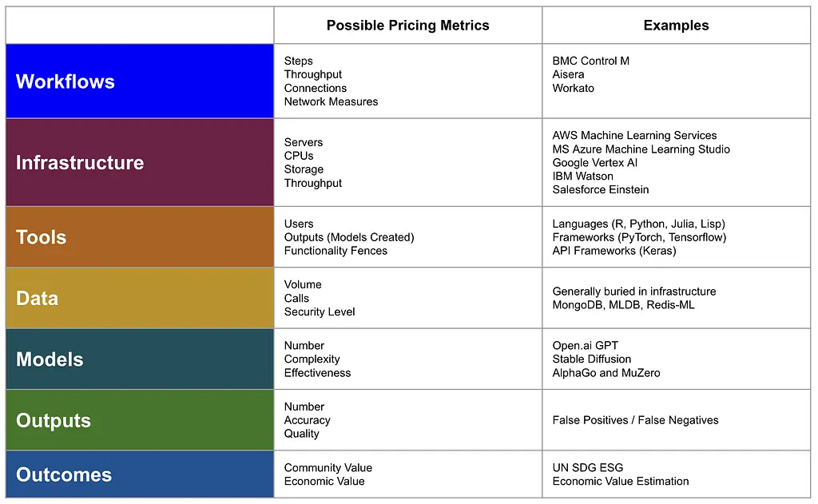Select the green Outputs category cell

tap(140, 420)
